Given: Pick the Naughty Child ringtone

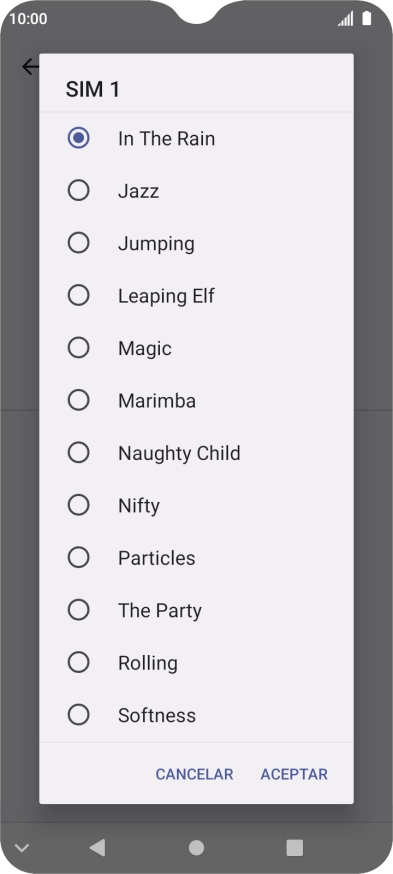Looking at the screenshot, I should 196,453.
